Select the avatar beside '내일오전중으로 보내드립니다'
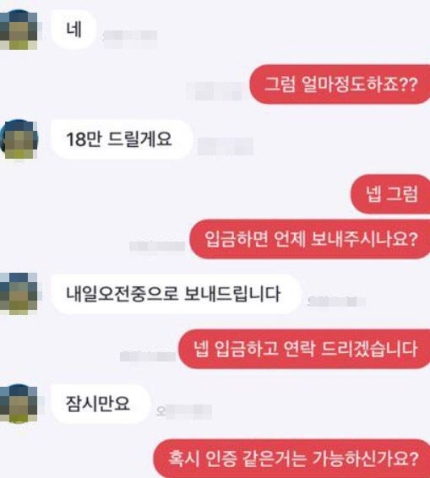 click(18, 293)
